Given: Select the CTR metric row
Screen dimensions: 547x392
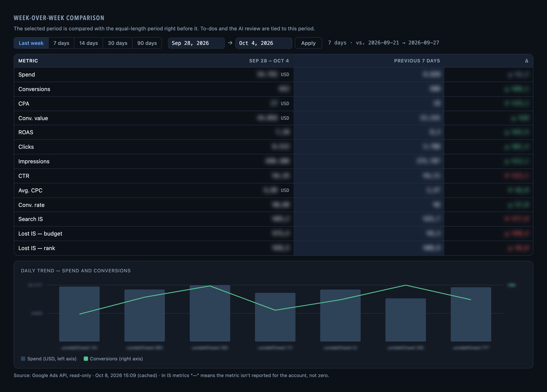Looking at the screenshot, I should [x=273, y=176].
